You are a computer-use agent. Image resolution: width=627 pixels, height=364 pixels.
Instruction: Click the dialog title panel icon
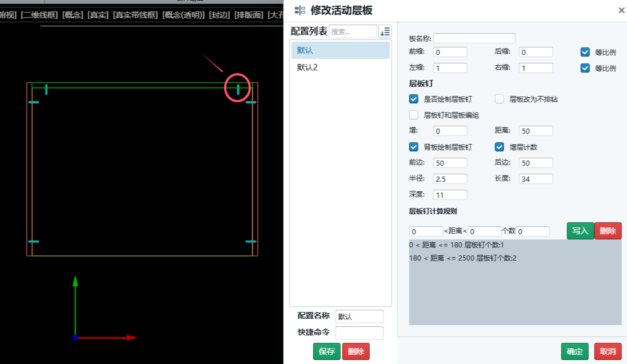tap(299, 10)
